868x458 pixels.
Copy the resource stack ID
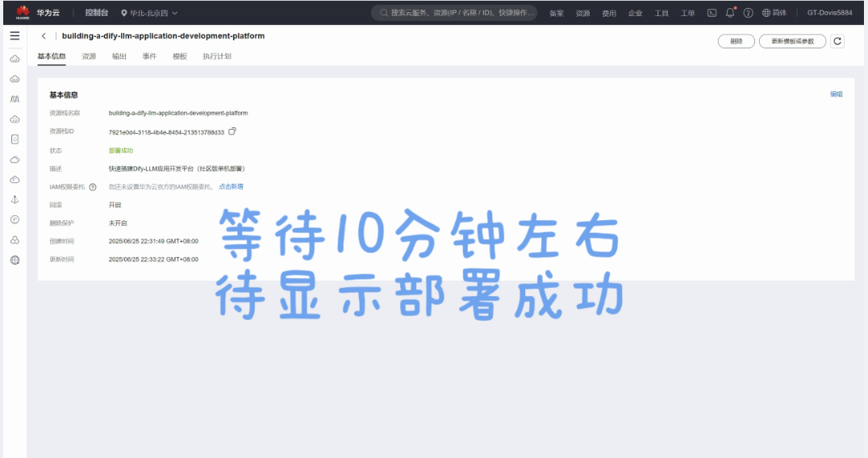coord(232,131)
